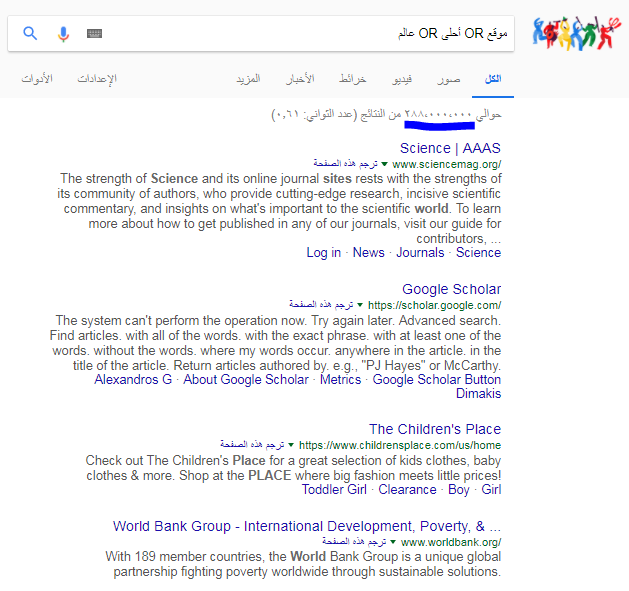Click the Google doodle logo
Screen dimensions: 629x591
point(576,33)
